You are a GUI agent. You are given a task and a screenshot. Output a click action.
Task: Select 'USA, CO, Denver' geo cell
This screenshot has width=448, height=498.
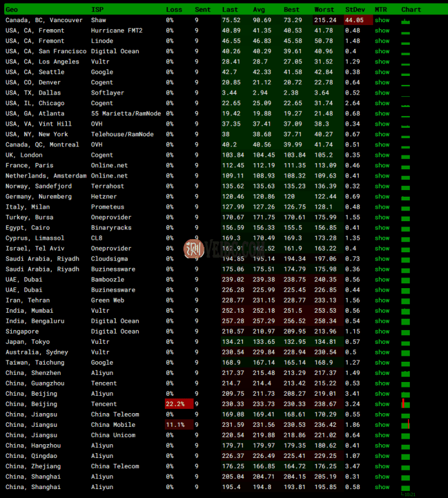tap(33, 83)
